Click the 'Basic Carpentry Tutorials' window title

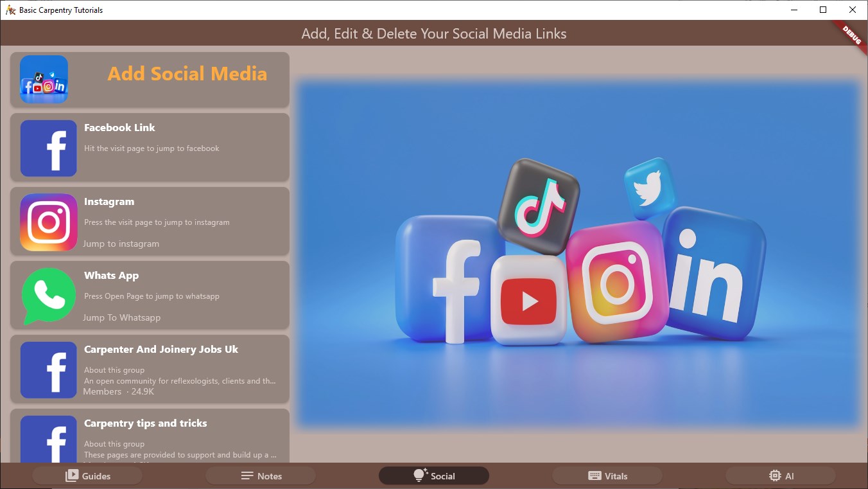61,10
